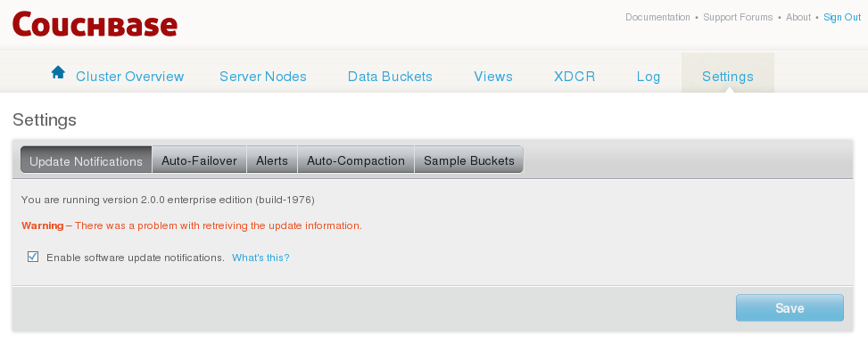
Task: Switch to the Update Notifications tab
Action: 87,160
